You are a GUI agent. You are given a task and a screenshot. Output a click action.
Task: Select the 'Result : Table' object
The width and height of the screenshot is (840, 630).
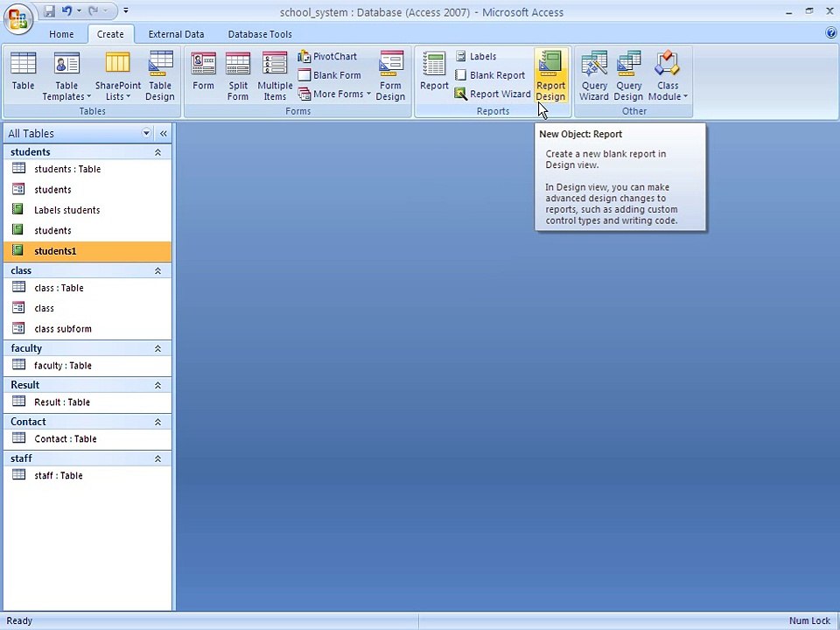point(87,402)
